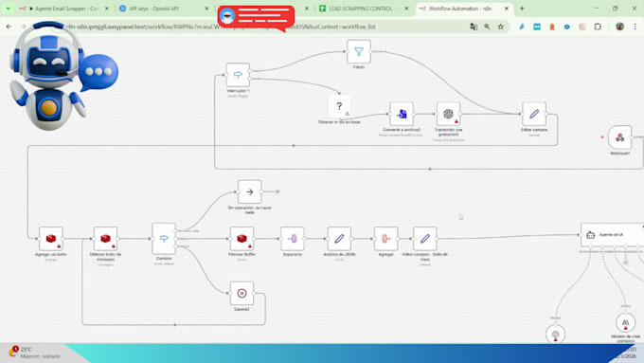
Task: Open the OpenAI Transcribir una grabación node
Action: tap(449, 114)
